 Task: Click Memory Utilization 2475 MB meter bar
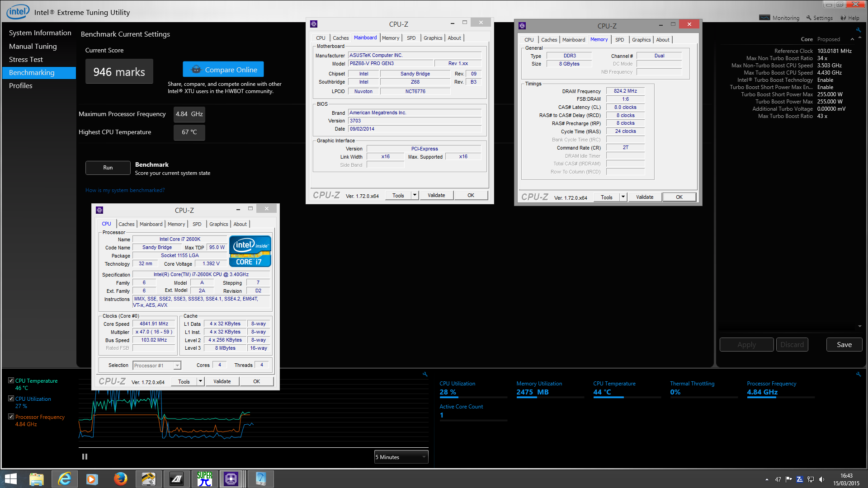pos(550,397)
